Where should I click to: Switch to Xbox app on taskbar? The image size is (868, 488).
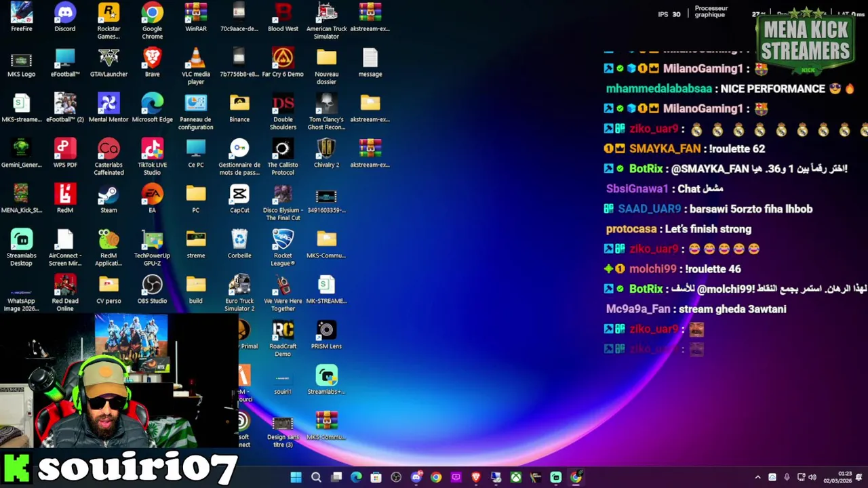click(516, 477)
